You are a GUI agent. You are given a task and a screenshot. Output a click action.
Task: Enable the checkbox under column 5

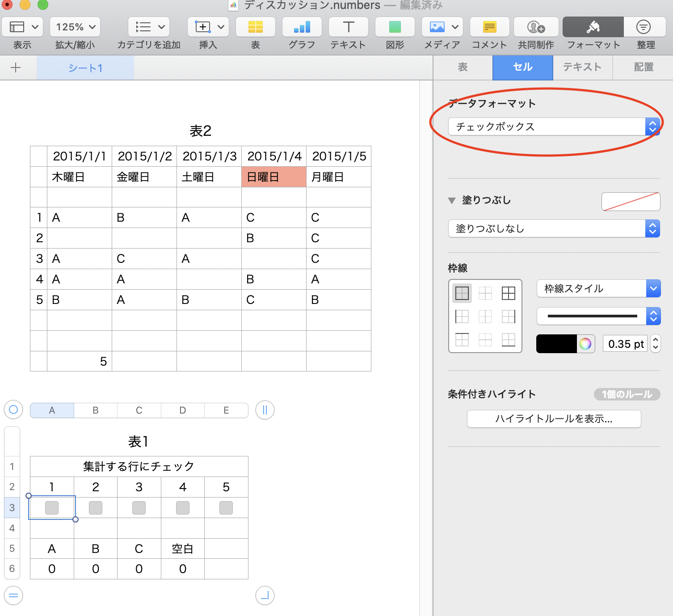(x=226, y=508)
